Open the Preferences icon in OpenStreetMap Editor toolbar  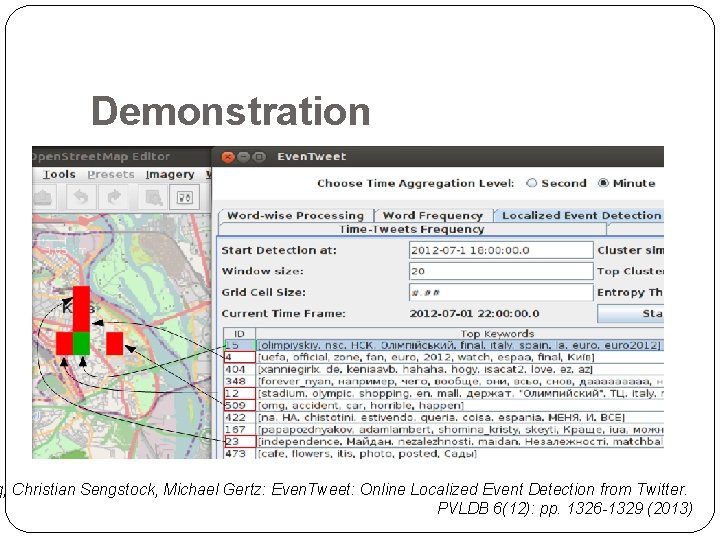point(185,197)
